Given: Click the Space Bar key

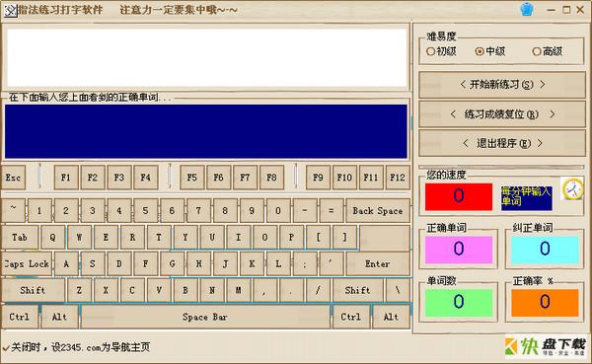Looking at the screenshot, I should pyautogui.click(x=205, y=317).
